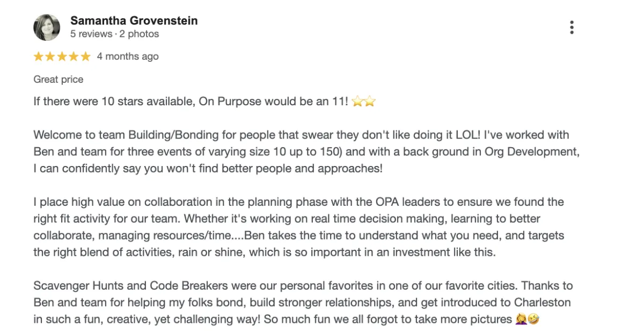
Task: Click the third gold rating star
Action: (62, 56)
